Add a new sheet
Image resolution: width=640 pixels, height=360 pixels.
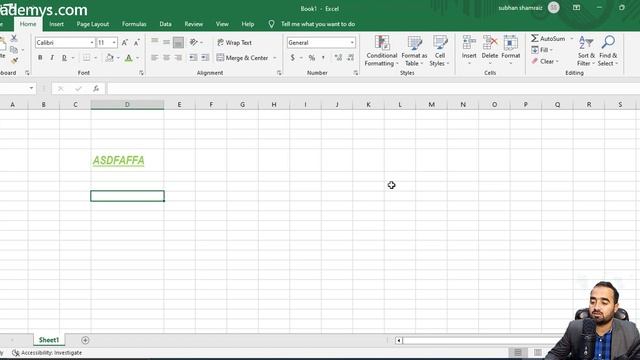point(85,340)
